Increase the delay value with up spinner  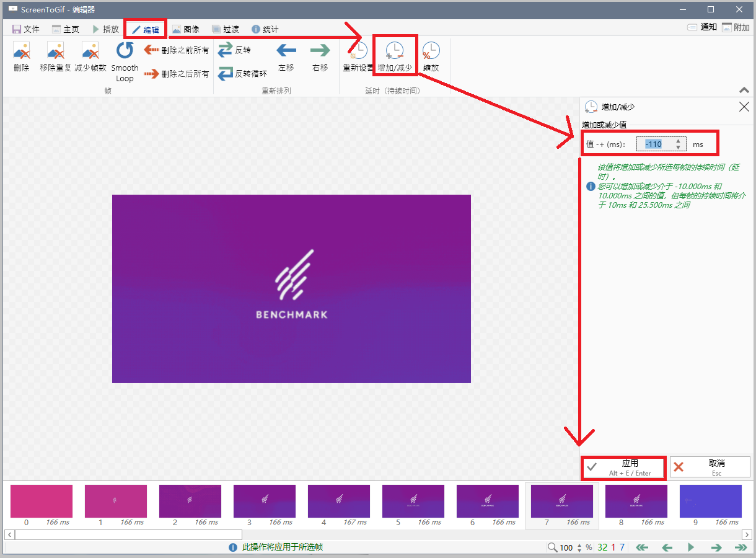(678, 141)
